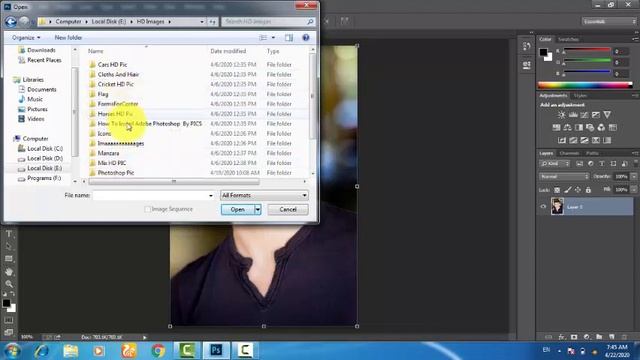Image resolution: width=640 pixels, height=360 pixels.
Task: Add an Invert adjustment
Action: [562, 140]
